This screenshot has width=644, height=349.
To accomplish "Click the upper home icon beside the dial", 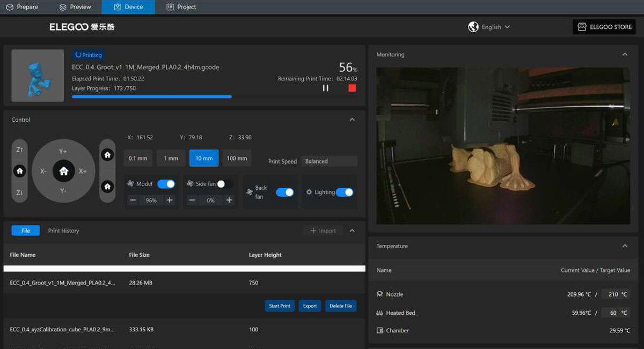I will (107, 154).
